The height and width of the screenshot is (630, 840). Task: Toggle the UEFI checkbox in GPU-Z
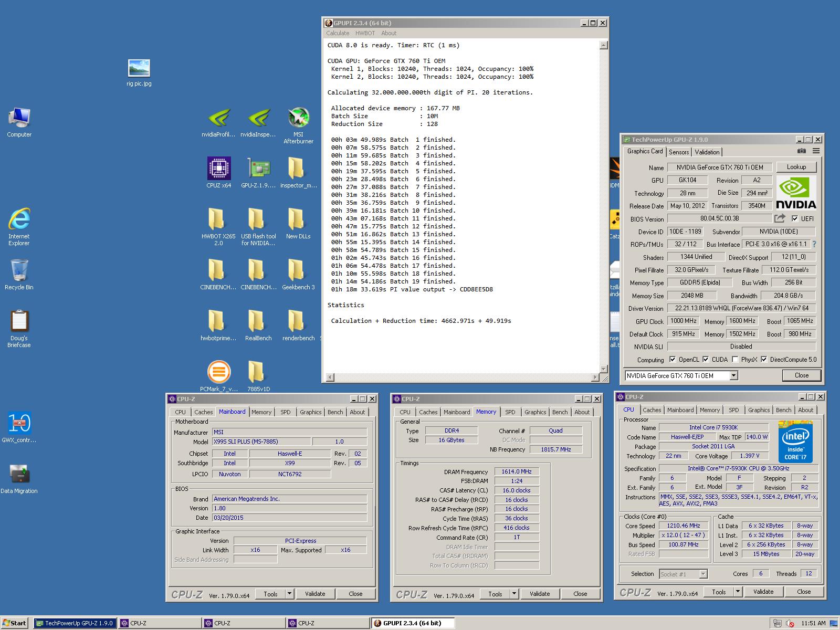point(795,218)
